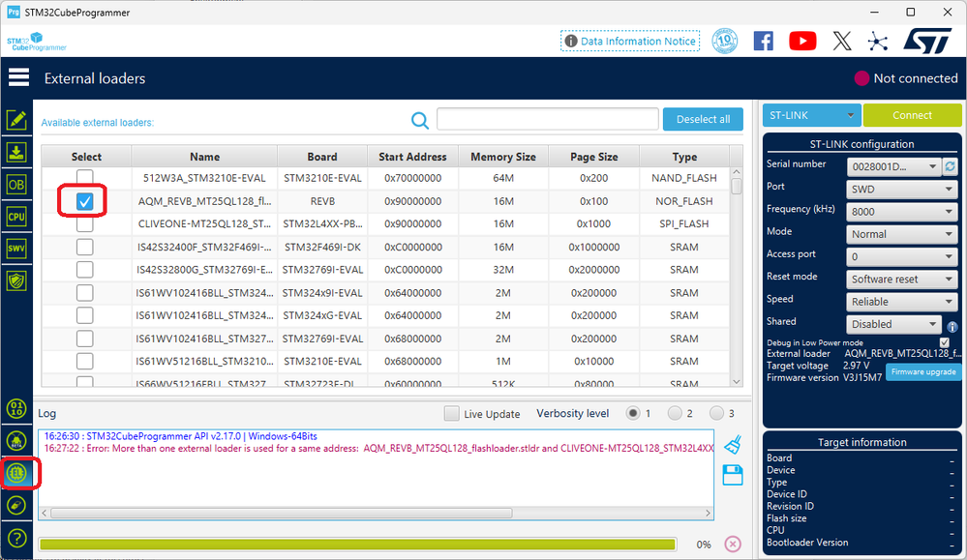Open SWV serial wire viewer icon

pos(16,249)
